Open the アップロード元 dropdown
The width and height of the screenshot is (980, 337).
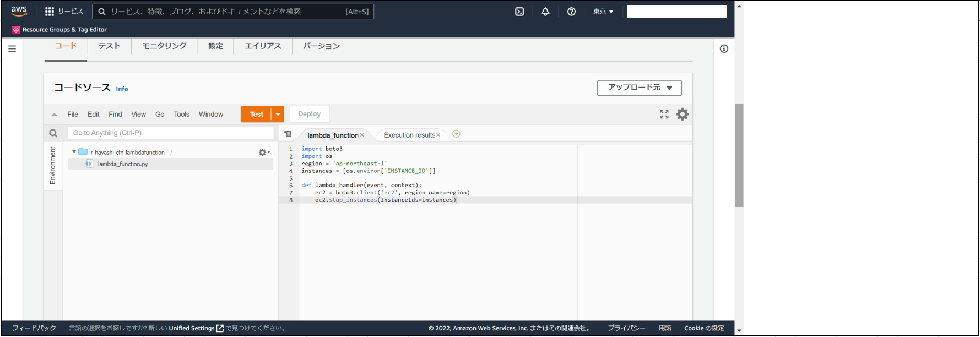639,88
